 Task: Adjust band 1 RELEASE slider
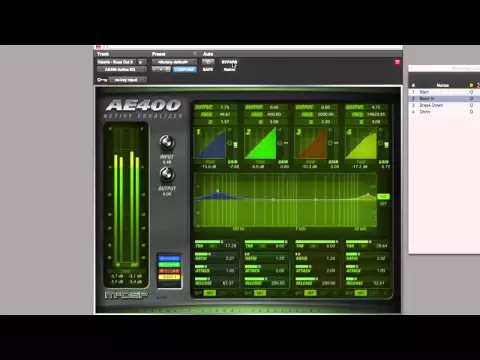click(216, 279)
